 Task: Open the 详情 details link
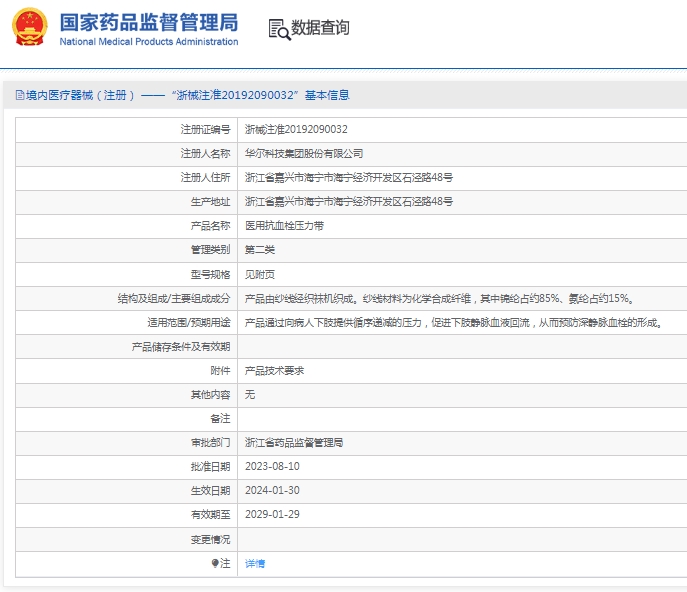255,564
